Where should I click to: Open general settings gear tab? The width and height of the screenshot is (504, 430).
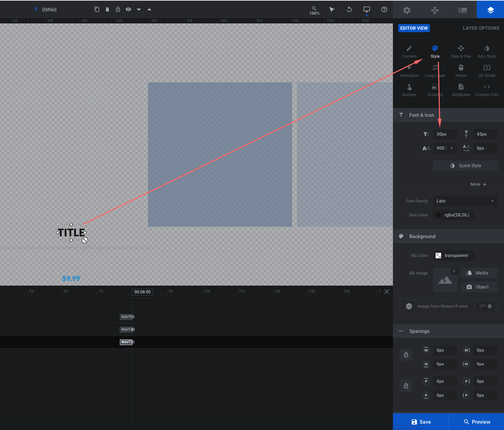pos(407,10)
